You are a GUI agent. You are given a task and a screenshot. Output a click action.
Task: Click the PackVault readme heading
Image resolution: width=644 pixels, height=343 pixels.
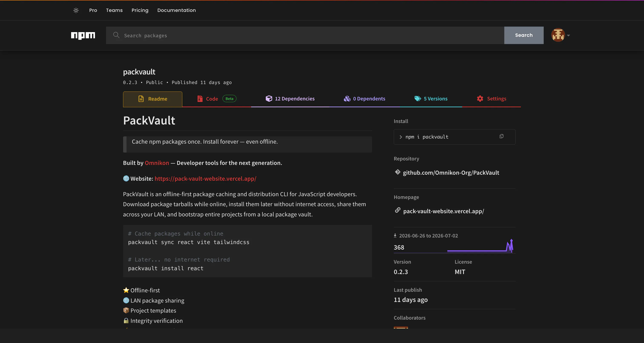[x=149, y=121]
